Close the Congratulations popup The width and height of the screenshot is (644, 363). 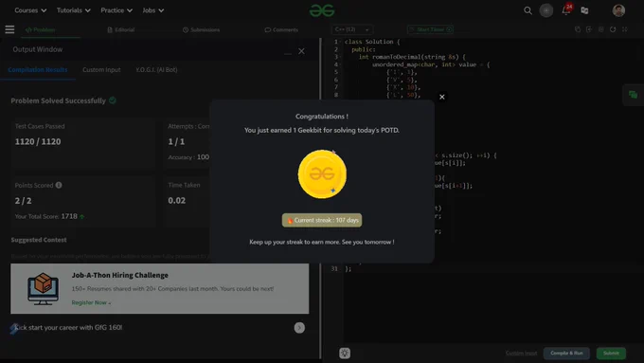coord(442,97)
